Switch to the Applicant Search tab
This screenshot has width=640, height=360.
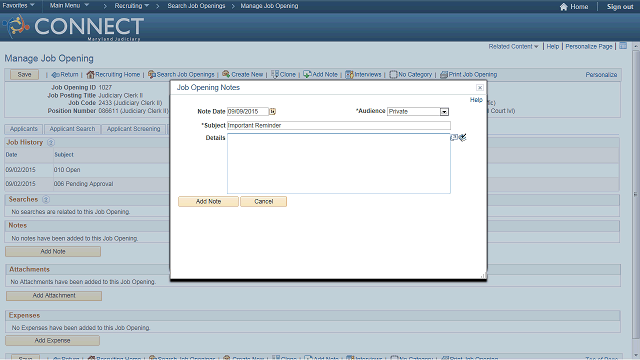72,129
